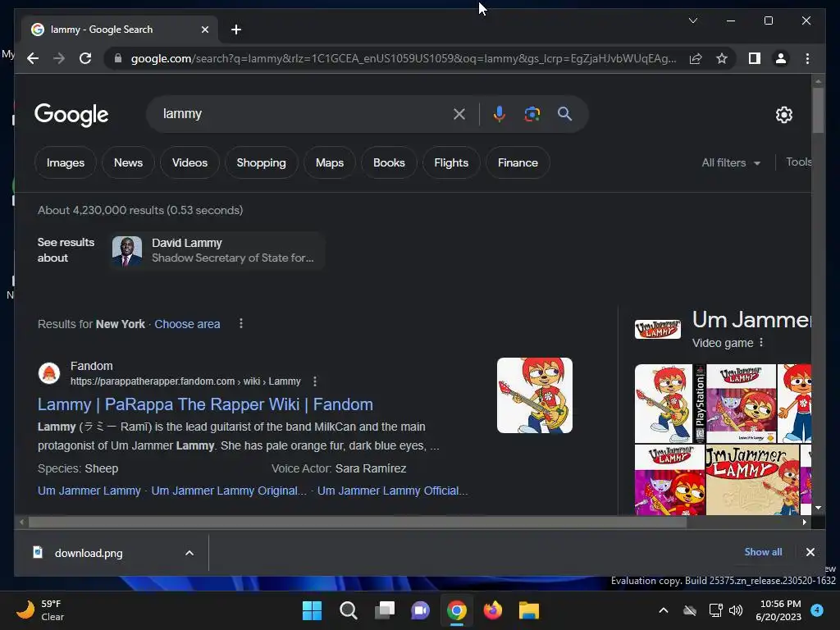Open the search Tools option
The width and height of the screenshot is (840, 630).
(x=798, y=162)
